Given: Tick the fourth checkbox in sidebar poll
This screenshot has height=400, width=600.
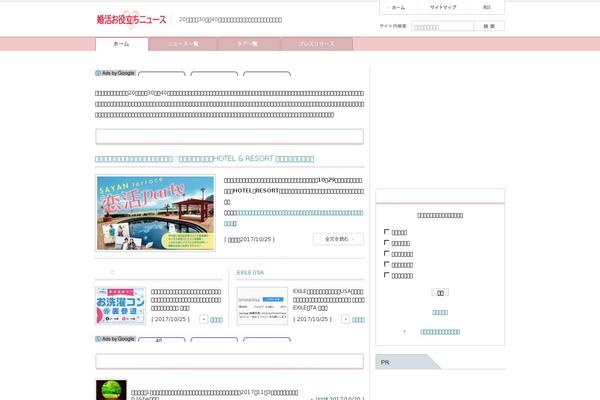Looking at the screenshot, I should (386, 264).
